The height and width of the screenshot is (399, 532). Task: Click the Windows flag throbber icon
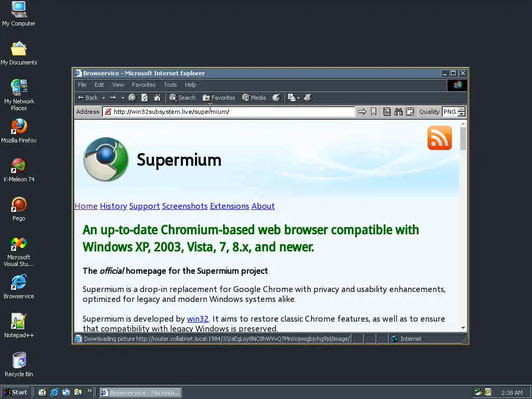(x=457, y=85)
